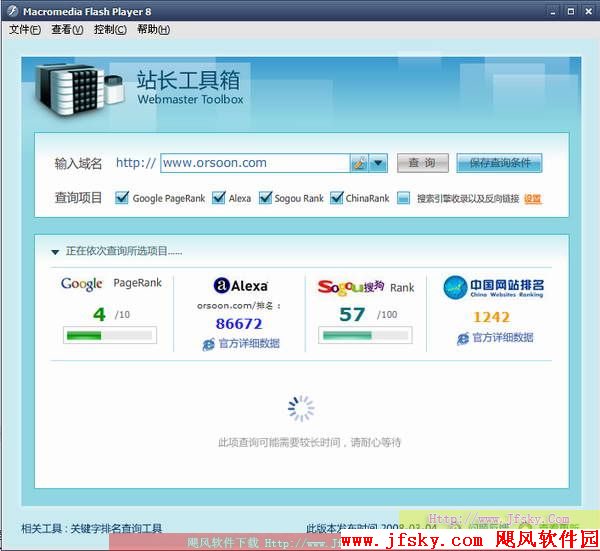Open ChinaRank 官方详细数据 link
The image size is (600, 551).
point(503,337)
